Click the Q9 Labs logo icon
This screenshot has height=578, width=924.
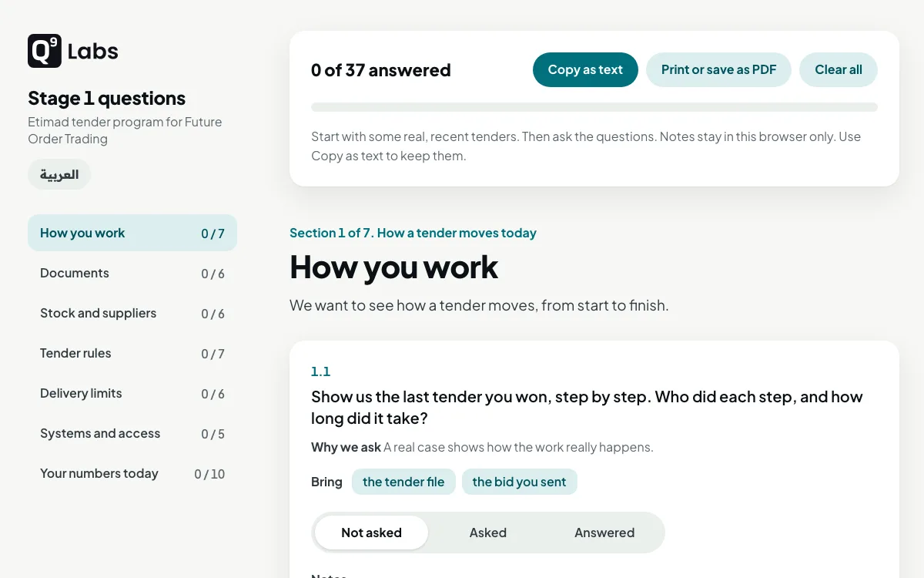pyautogui.click(x=45, y=51)
